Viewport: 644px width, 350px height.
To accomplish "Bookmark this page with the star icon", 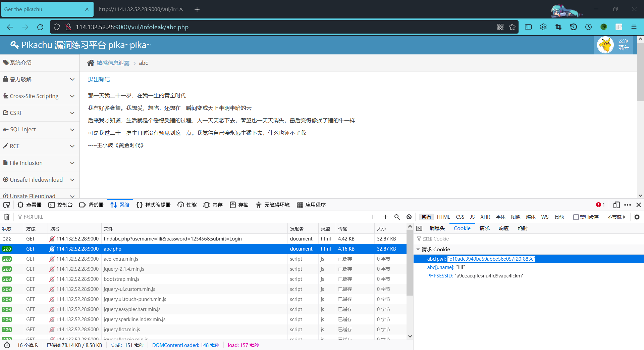I will coord(512,27).
